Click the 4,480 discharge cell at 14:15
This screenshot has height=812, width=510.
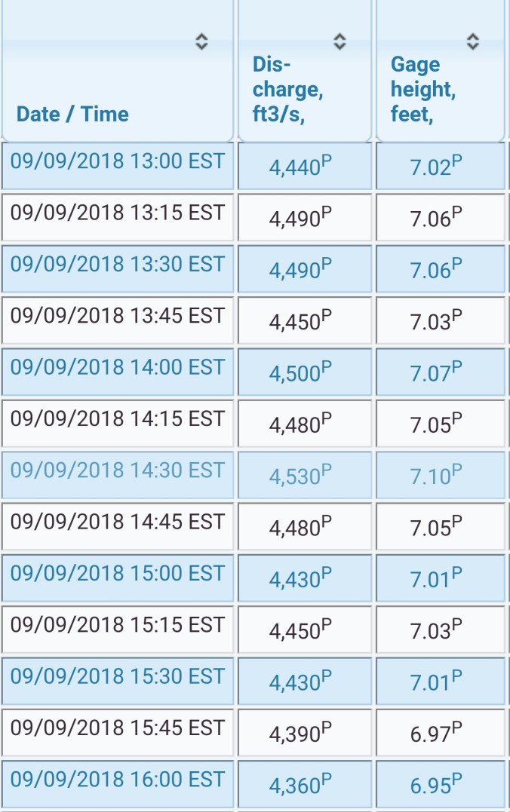tap(300, 424)
